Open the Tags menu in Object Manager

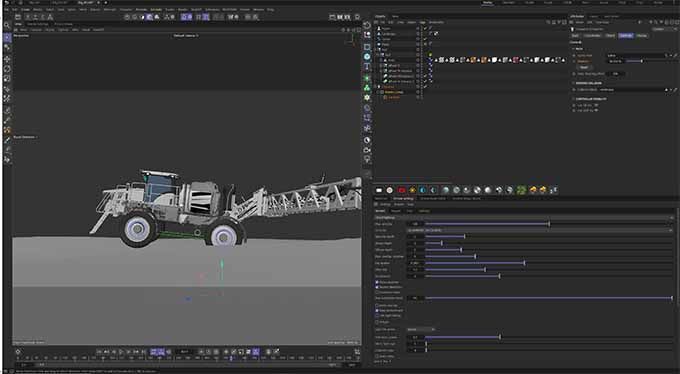point(422,22)
